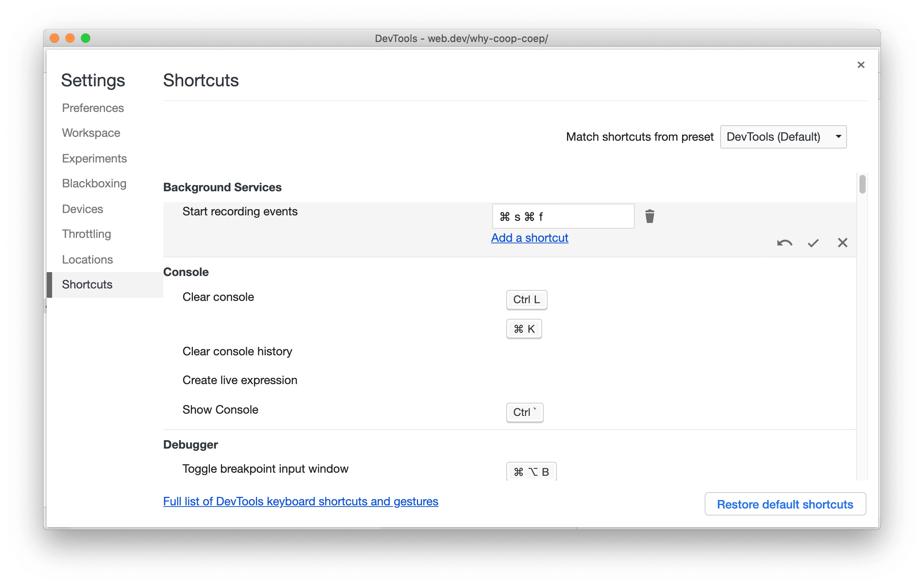This screenshot has width=924, height=587.
Task: Click the discard changes X icon
Action: [842, 242]
